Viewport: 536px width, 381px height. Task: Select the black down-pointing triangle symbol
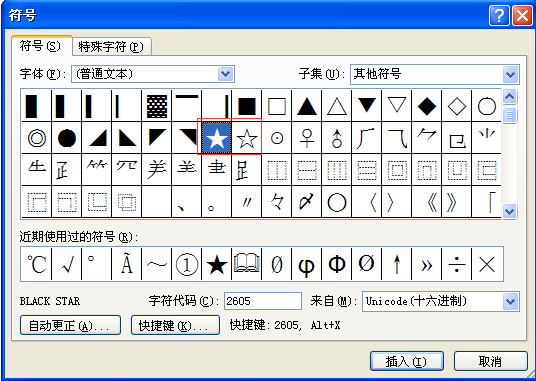pos(367,106)
